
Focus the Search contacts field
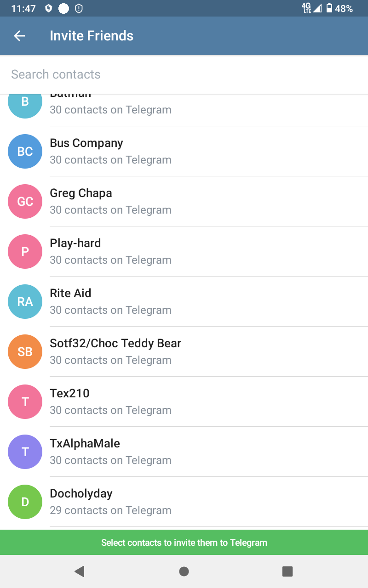184,74
